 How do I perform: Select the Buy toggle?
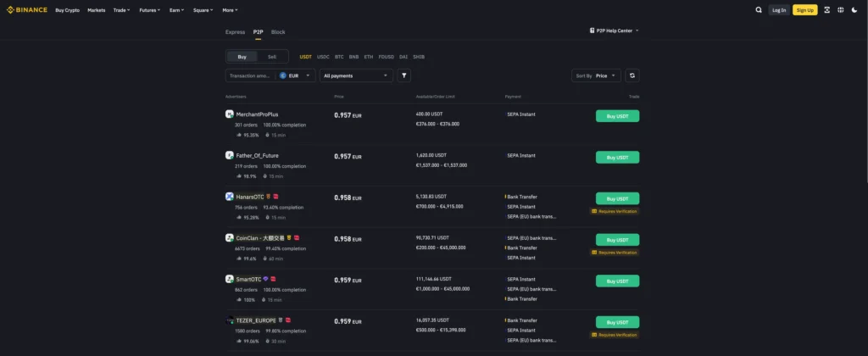pos(242,57)
